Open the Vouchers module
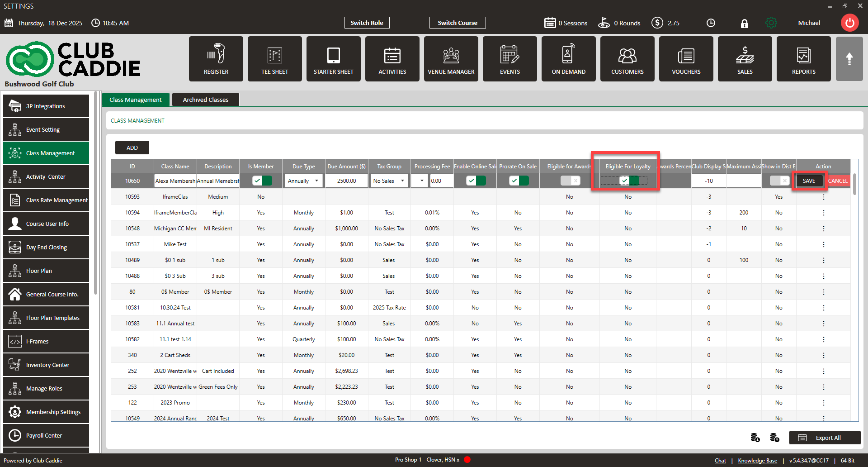 click(686, 59)
